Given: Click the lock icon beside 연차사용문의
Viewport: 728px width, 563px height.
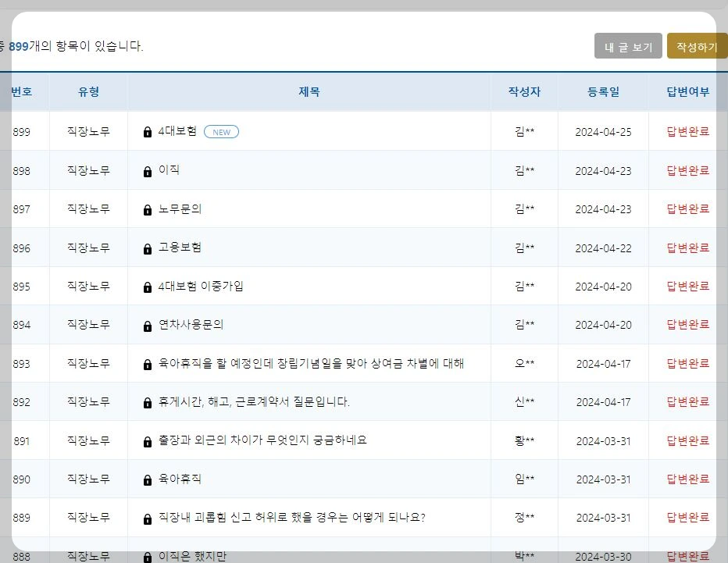Looking at the screenshot, I should pyautogui.click(x=147, y=324).
